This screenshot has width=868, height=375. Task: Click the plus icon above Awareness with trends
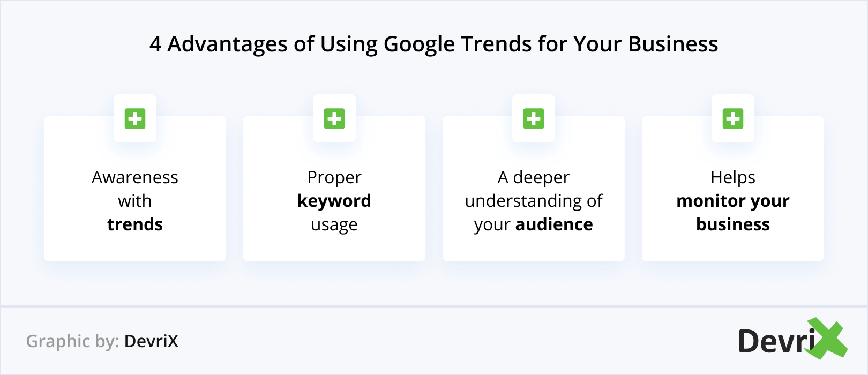pyautogui.click(x=135, y=118)
